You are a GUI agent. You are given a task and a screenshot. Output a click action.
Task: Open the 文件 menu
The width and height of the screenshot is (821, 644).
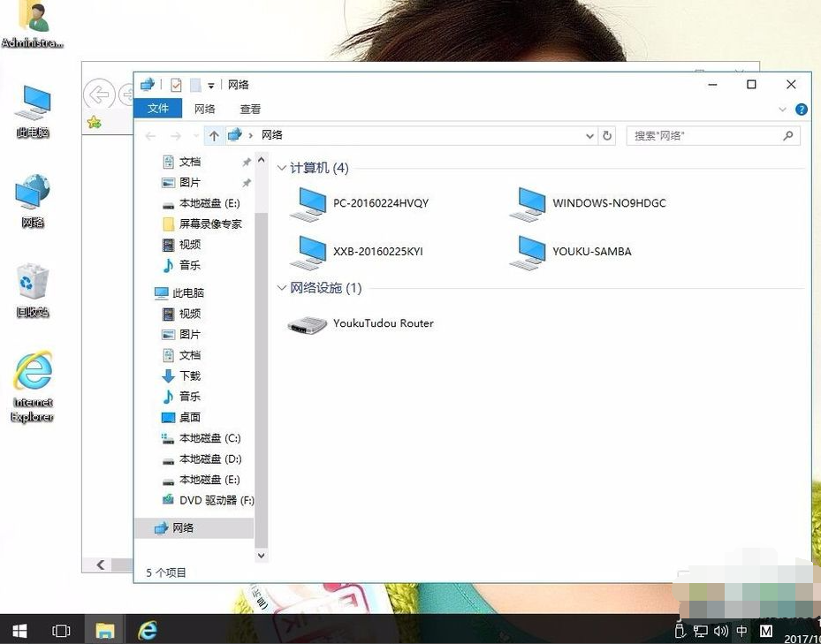click(x=157, y=108)
